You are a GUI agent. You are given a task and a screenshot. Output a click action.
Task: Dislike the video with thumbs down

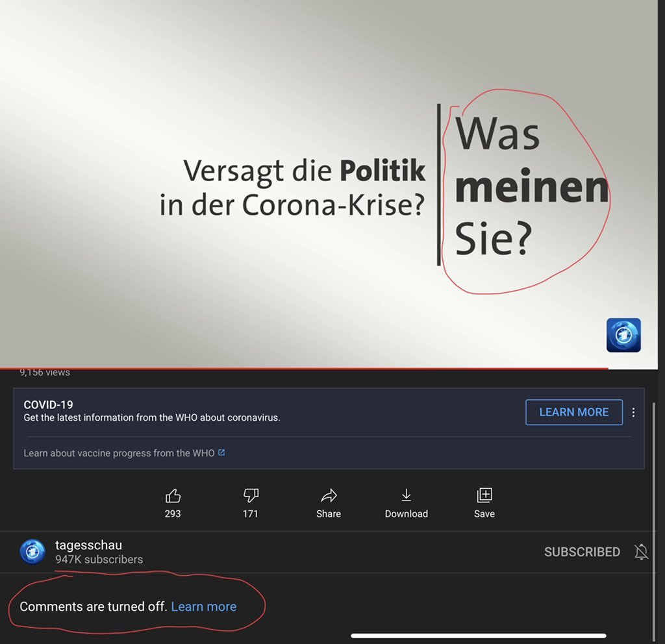click(251, 495)
